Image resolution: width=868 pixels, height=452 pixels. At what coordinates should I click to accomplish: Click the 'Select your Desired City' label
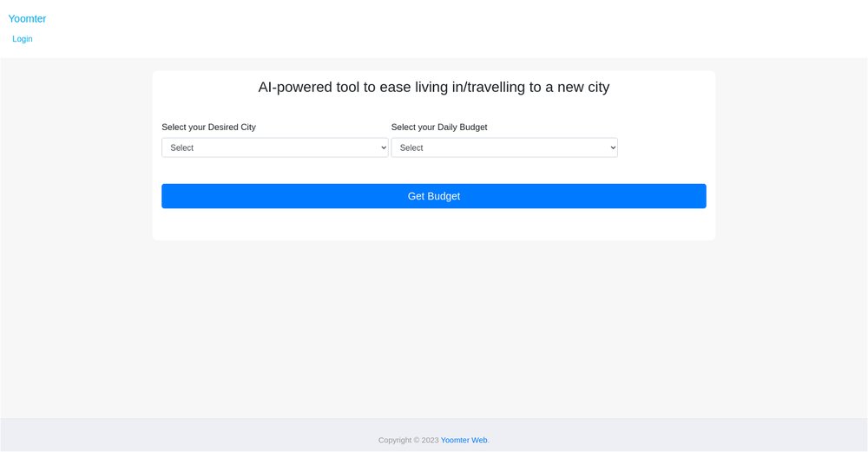[x=208, y=128]
